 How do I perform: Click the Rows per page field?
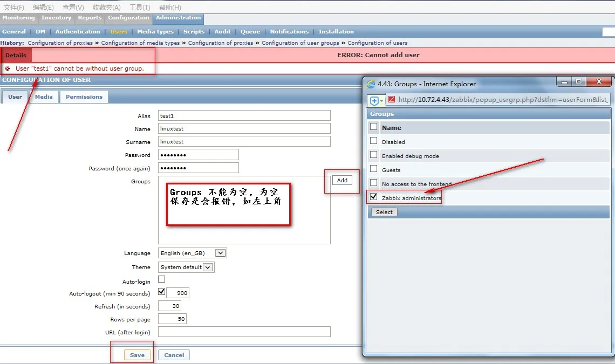point(172,319)
